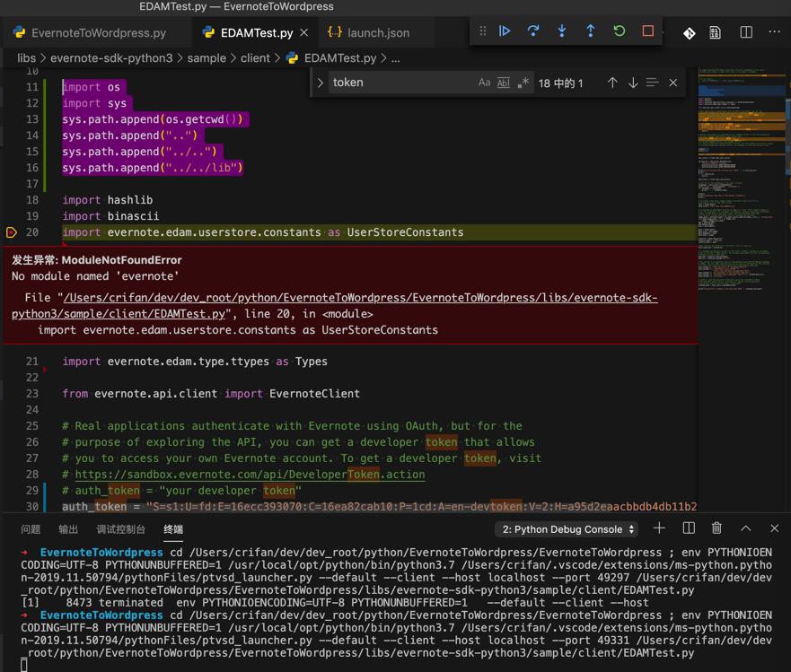Expand the Replace toggle in find widget
This screenshot has width=791, height=672.
click(320, 83)
